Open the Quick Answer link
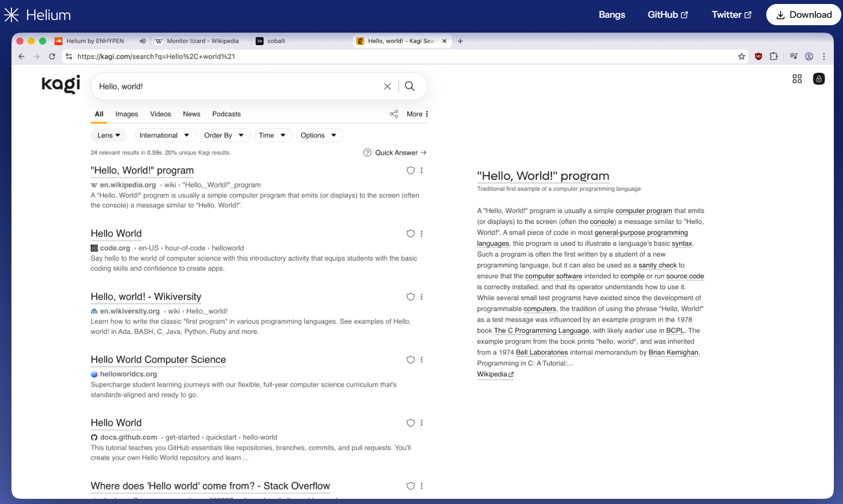843x504 pixels. pos(395,153)
